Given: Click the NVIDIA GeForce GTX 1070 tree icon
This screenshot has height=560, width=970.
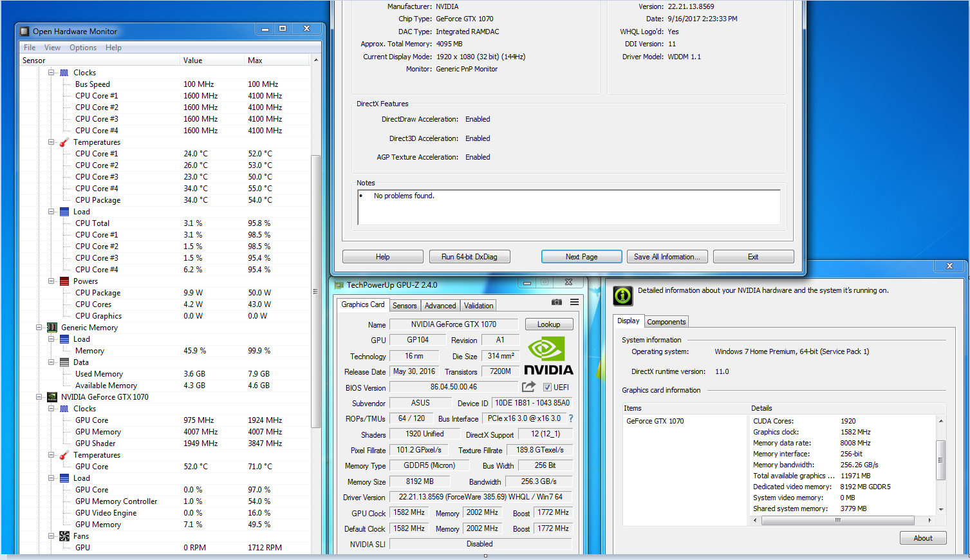Looking at the screenshot, I should (52, 397).
